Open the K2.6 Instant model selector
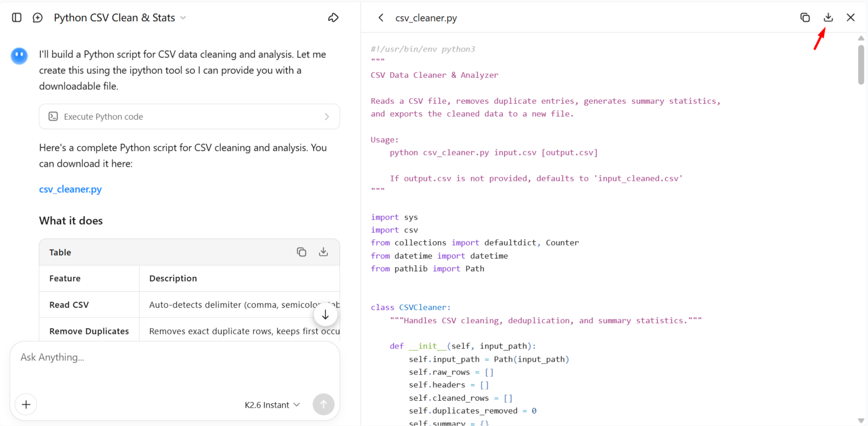This screenshot has width=868, height=426. tap(272, 405)
